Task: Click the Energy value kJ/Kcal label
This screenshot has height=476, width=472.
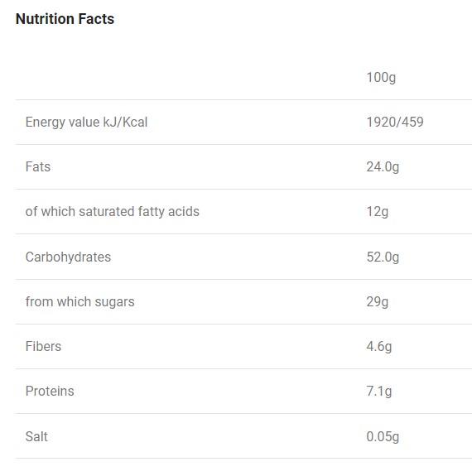Action: pos(87,123)
